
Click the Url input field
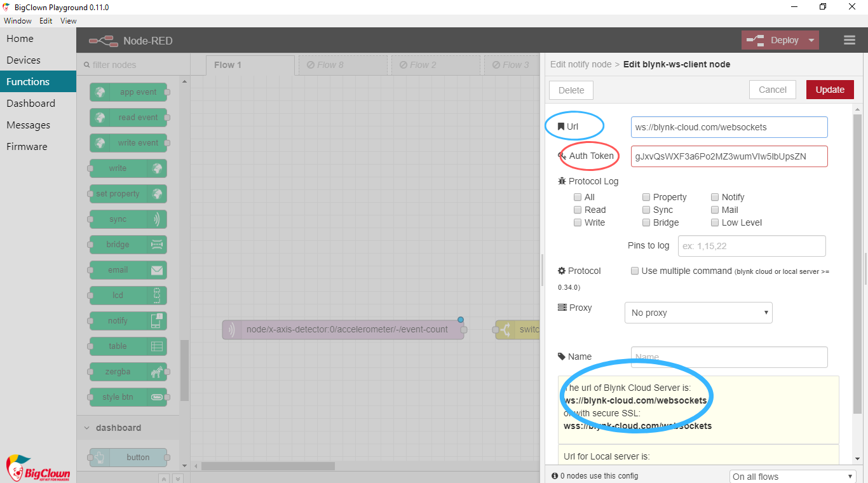coord(729,127)
